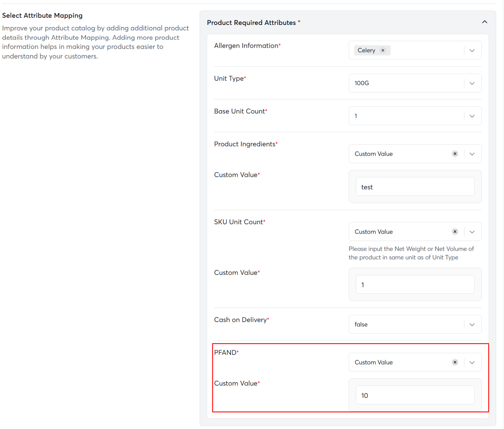Click the Product Required Attributes heading
The image size is (504, 429).
coord(251,23)
